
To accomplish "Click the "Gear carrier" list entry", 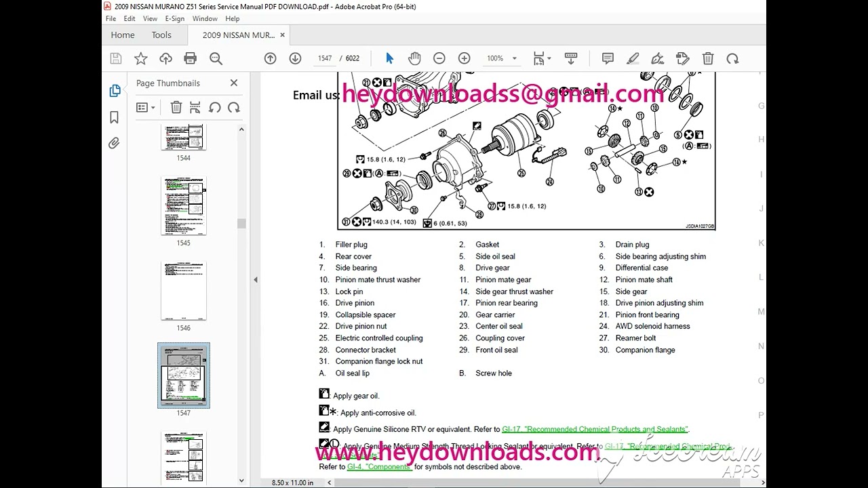I will [x=495, y=314].
